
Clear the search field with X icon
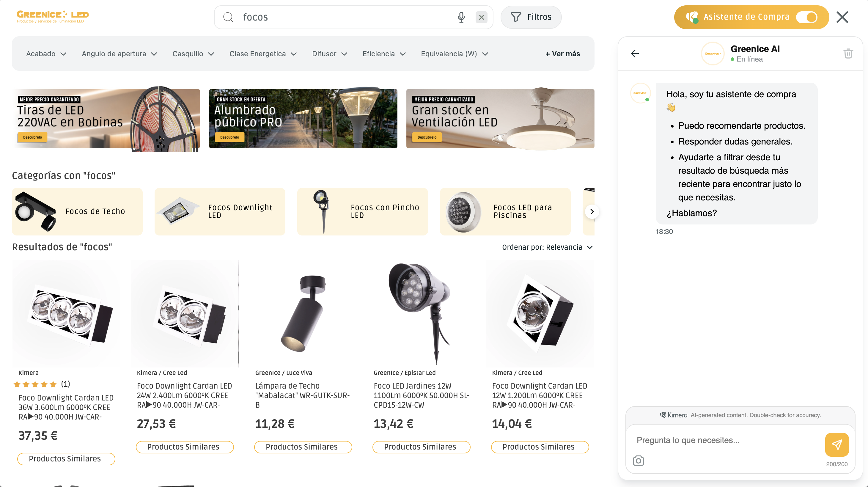pyautogui.click(x=481, y=17)
